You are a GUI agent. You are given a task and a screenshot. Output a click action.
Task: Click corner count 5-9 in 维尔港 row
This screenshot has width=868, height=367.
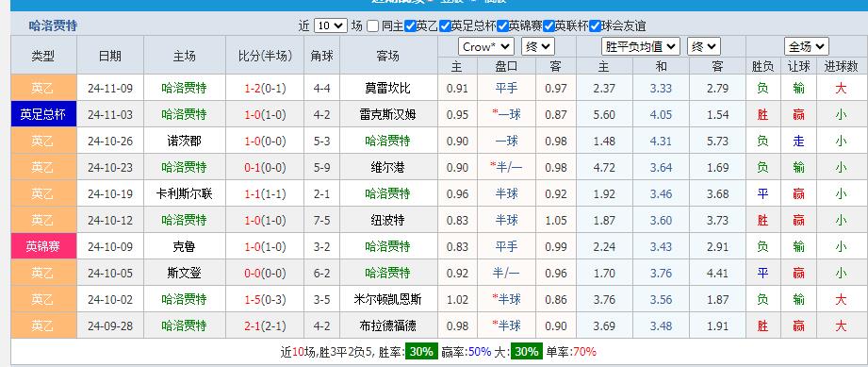(x=322, y=167)
